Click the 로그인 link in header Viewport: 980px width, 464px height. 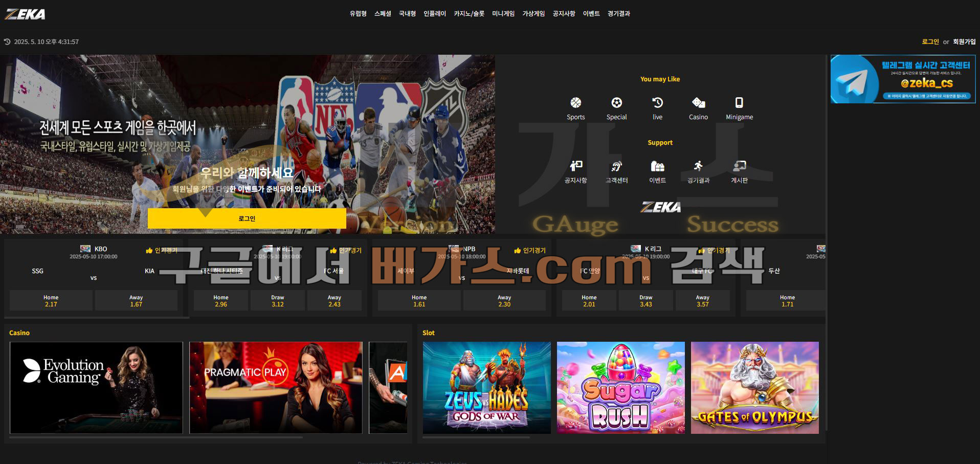pyautogui.click(x=930, y=42)
